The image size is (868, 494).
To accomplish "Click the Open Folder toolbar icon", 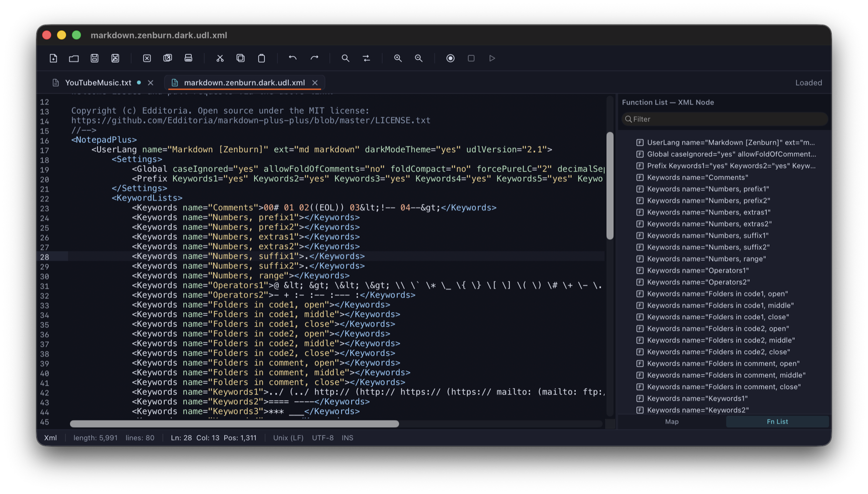I will coord(74,58).
